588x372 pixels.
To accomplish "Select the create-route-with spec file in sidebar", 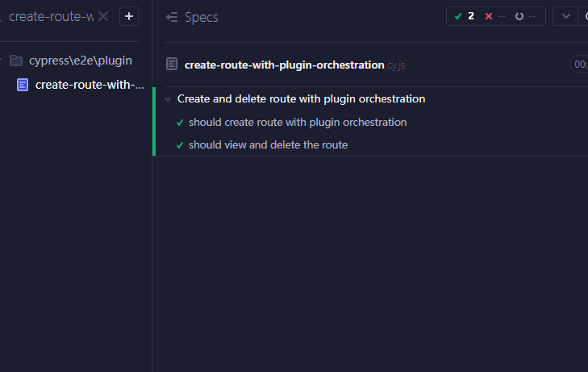I will coord(90,85).
